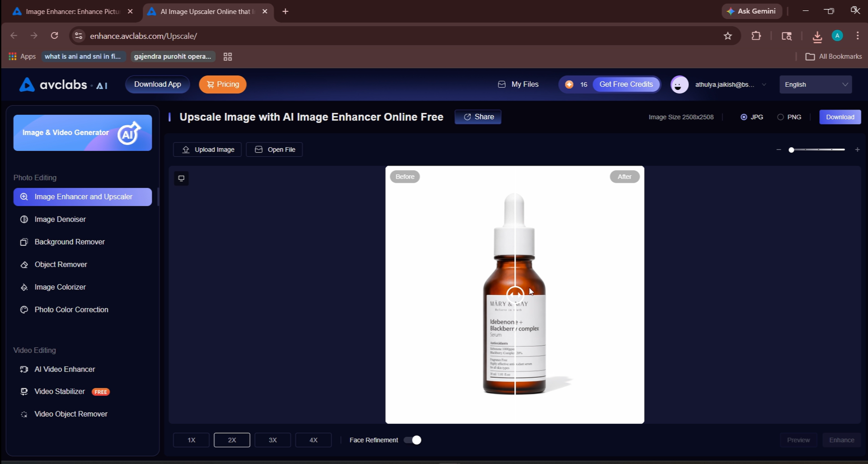
Task: Click the address bar URL
Action: pos(144,36)
